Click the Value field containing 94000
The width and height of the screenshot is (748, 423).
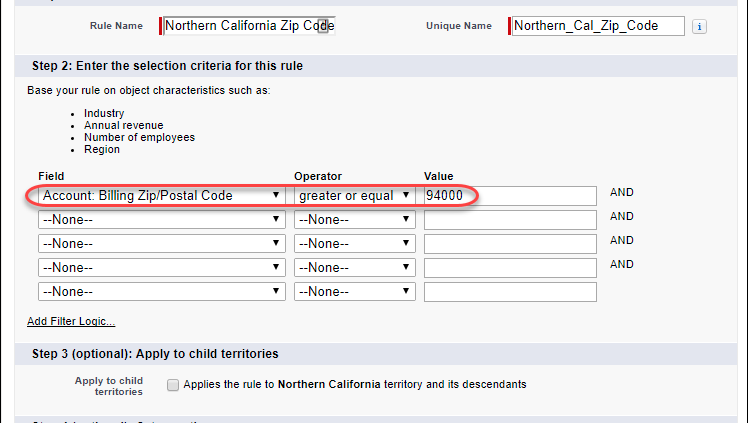tap(510, 196)
